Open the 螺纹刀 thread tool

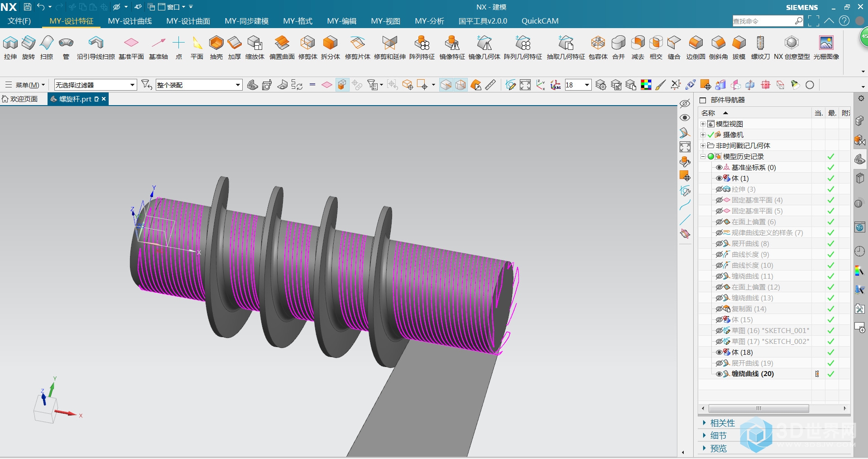click(761, 48)
